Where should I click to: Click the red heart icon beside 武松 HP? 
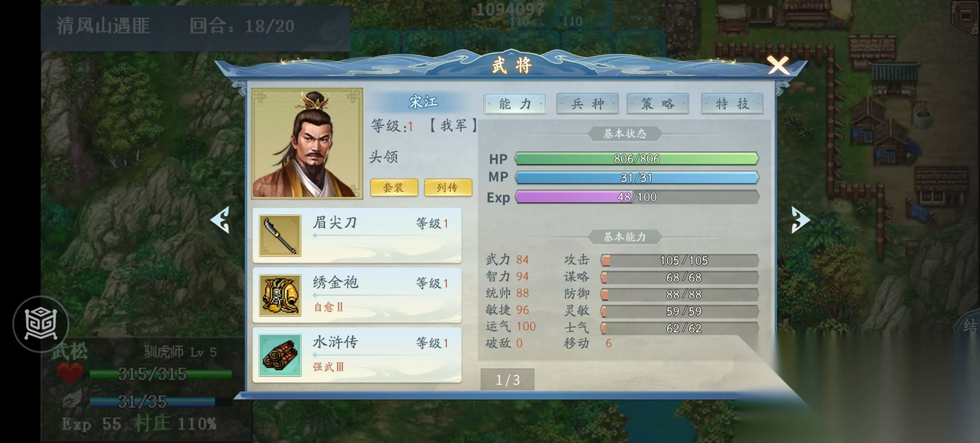[x=70, y=373]
